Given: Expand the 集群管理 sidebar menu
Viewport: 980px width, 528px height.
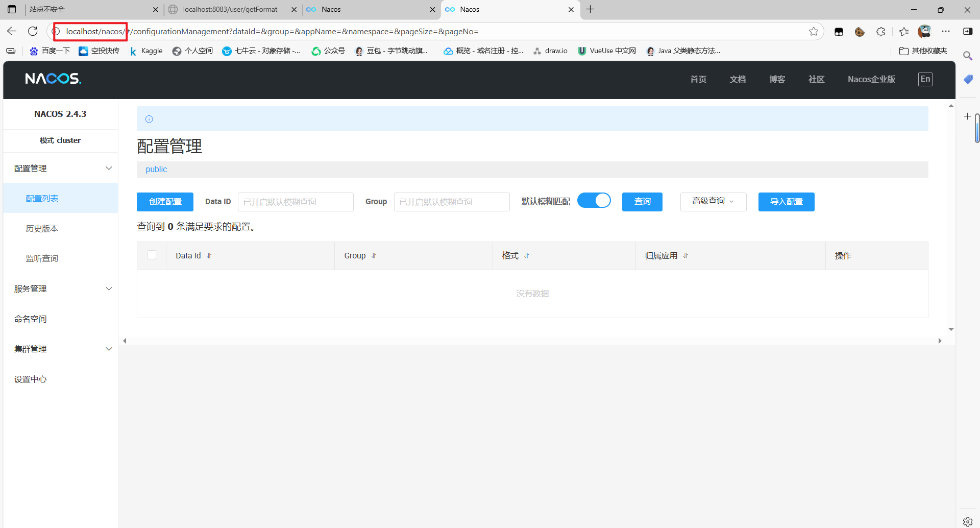Looking at the screenshot, I should (61, 349).
